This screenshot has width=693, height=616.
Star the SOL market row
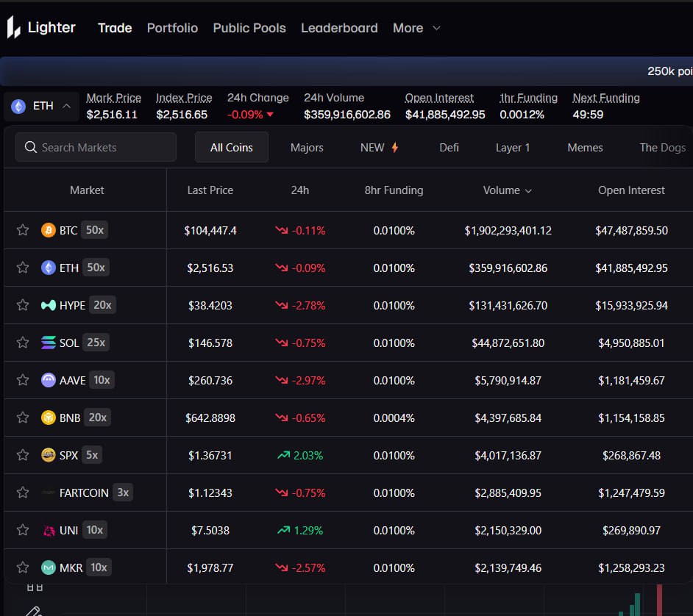pyautogui.click(x=23, y=343)
